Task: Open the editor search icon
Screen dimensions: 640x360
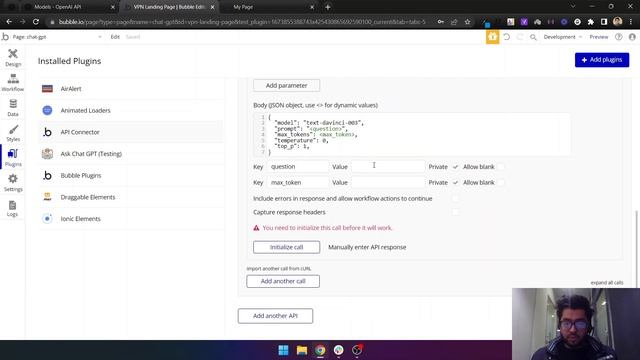Action: point(533,37)
